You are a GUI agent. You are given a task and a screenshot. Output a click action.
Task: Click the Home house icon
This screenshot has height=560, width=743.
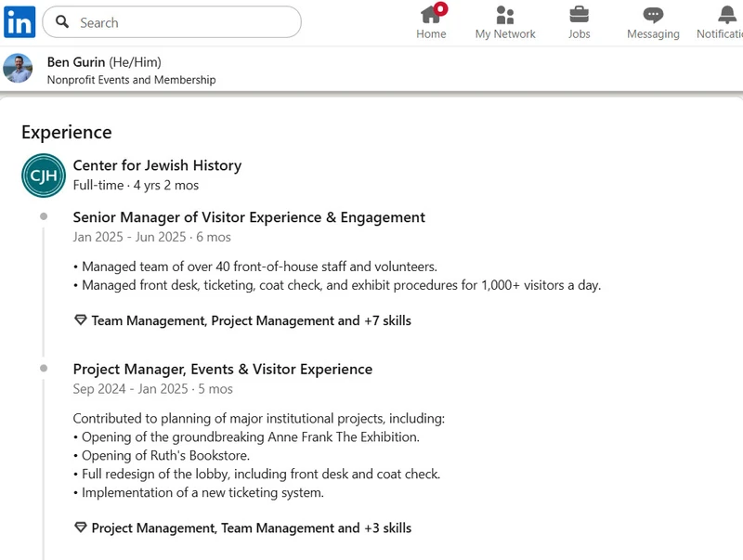point(431,15)
